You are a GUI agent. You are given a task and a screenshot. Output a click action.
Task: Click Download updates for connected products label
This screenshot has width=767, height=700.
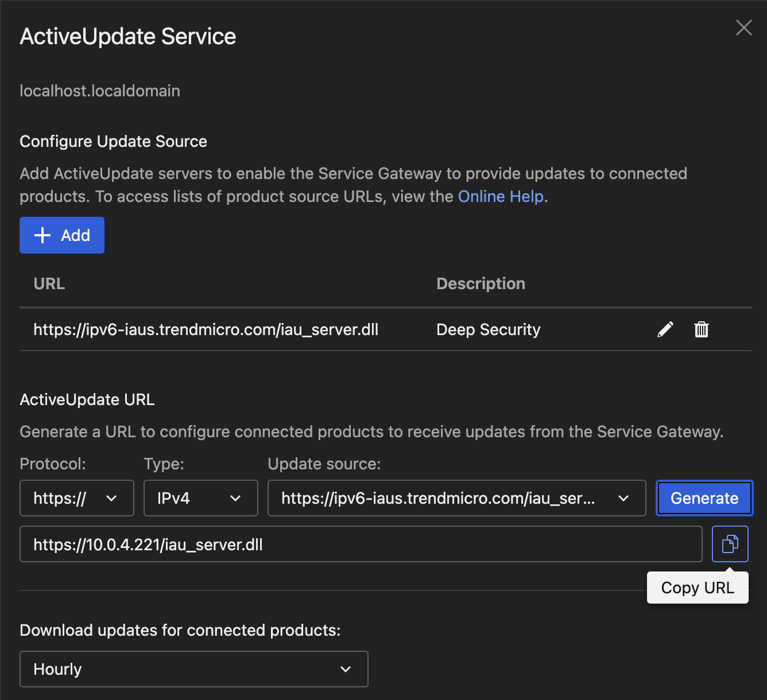(180, 630)
